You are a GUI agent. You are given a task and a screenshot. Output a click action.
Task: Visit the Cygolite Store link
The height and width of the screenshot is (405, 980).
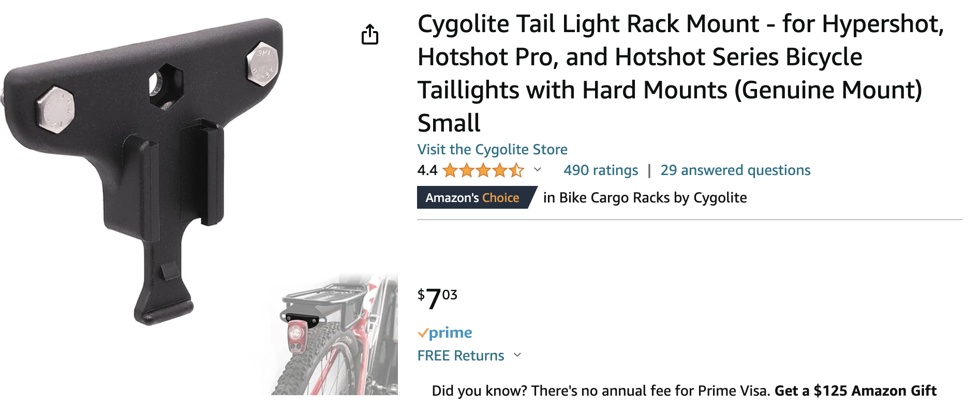point(492,150)
